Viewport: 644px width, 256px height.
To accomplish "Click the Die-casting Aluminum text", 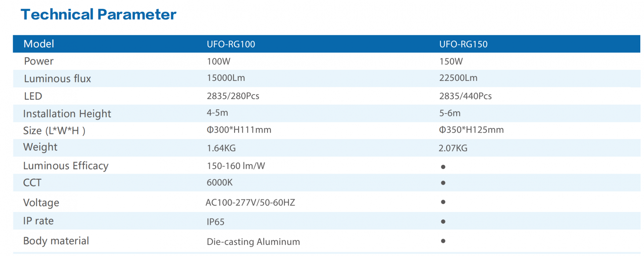I will [253, 242].
